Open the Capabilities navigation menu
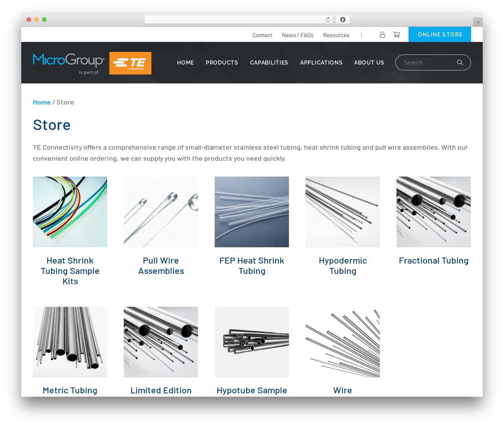 [x=269, y=63]
